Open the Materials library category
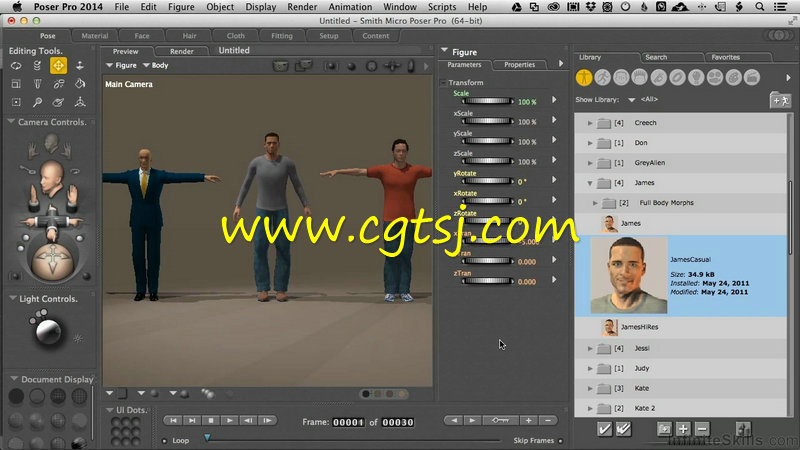Viewport: 800px width, 450px height. [x=733, y=78]
